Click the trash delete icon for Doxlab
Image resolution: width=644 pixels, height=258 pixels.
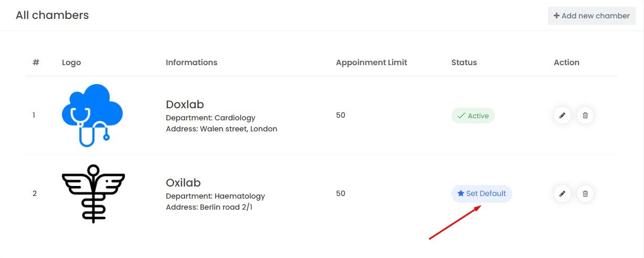[585, 116]
